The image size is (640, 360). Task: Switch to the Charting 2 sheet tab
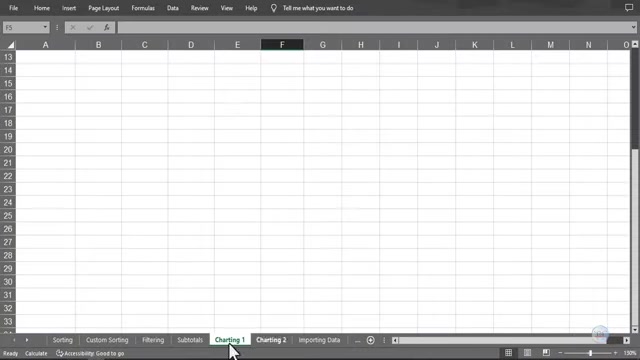271,340
